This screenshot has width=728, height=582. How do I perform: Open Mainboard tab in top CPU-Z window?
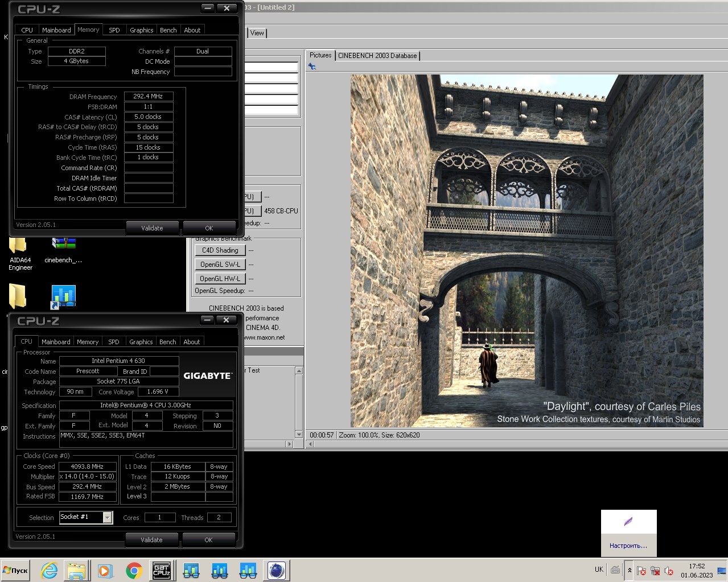(x=56, y=30)
